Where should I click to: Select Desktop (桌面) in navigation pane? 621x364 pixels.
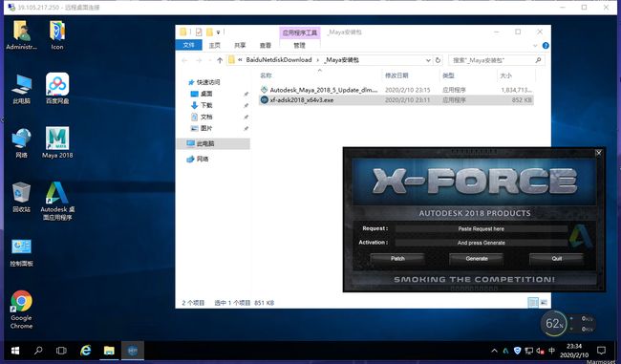(202, 94)
